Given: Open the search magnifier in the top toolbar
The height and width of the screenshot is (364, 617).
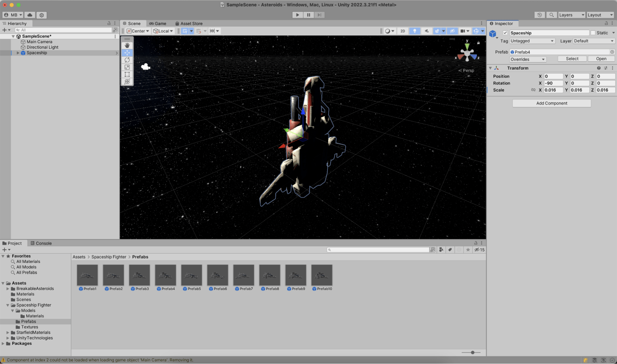Looking at the screenshot, I should point(552,15).
